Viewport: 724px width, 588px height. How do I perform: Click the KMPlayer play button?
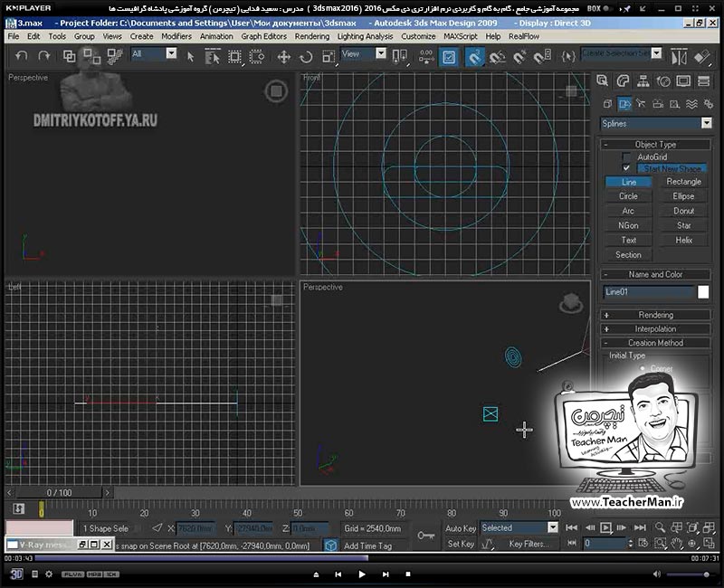361,574
